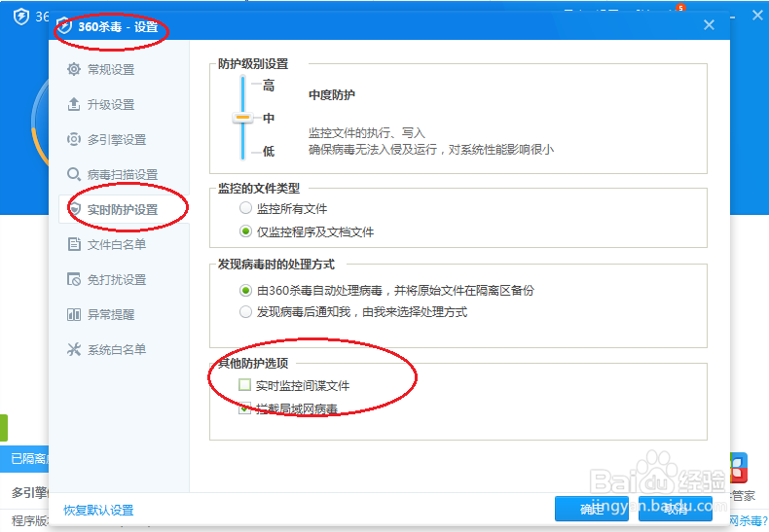Screen dimensions: 769x532
Task: Click 恢复默认设置 link
Action: coord(98,510)
